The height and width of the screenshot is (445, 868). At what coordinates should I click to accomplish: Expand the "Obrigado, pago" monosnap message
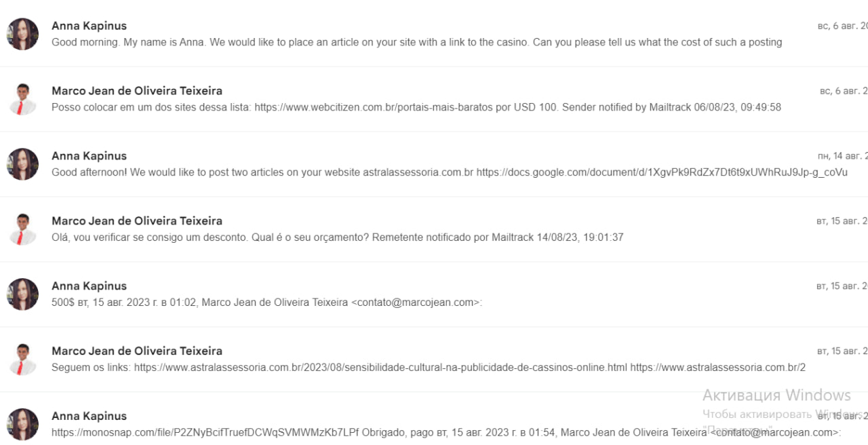pos(446,433)
